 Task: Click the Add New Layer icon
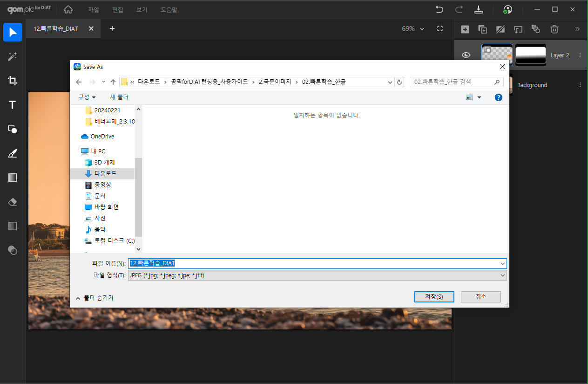point(465,29)
